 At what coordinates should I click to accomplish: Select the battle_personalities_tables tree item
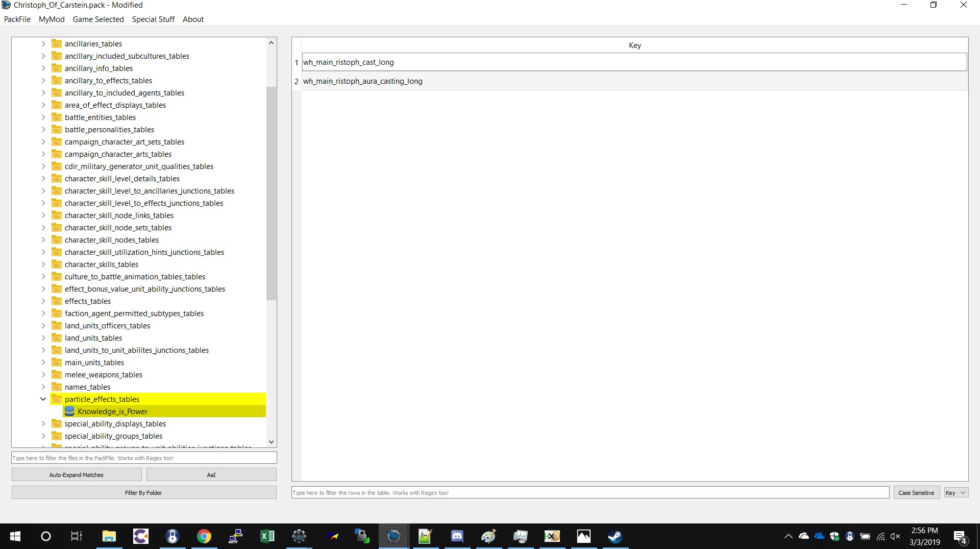109,130
